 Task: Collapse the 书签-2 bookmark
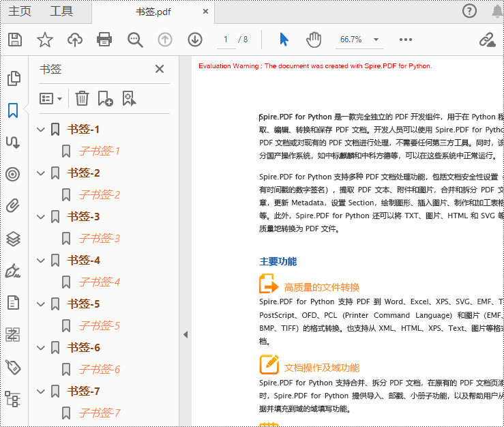click(x=40, y=173)
